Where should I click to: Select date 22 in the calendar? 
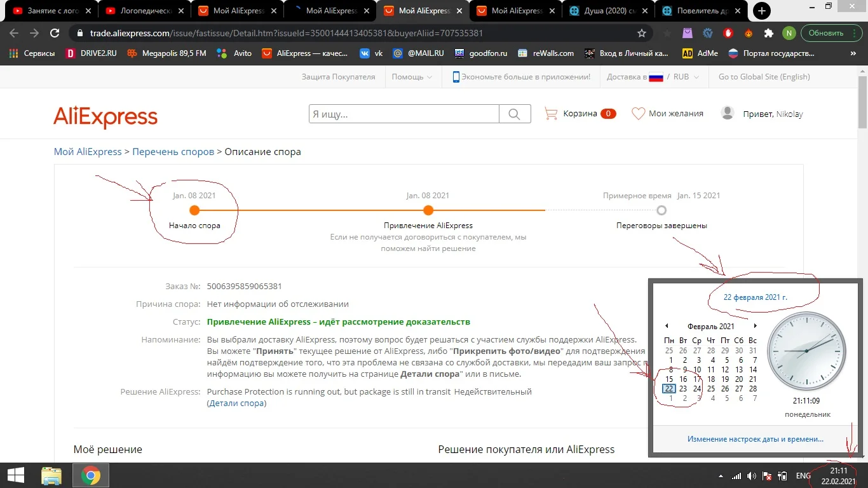pos(669,389)
